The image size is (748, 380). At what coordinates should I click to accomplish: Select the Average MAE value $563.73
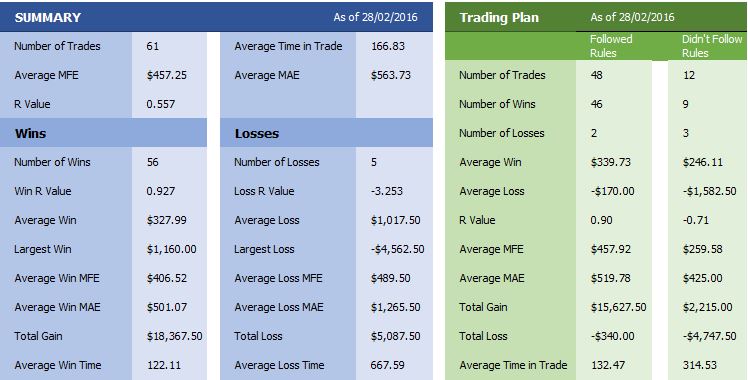point(390,75)
